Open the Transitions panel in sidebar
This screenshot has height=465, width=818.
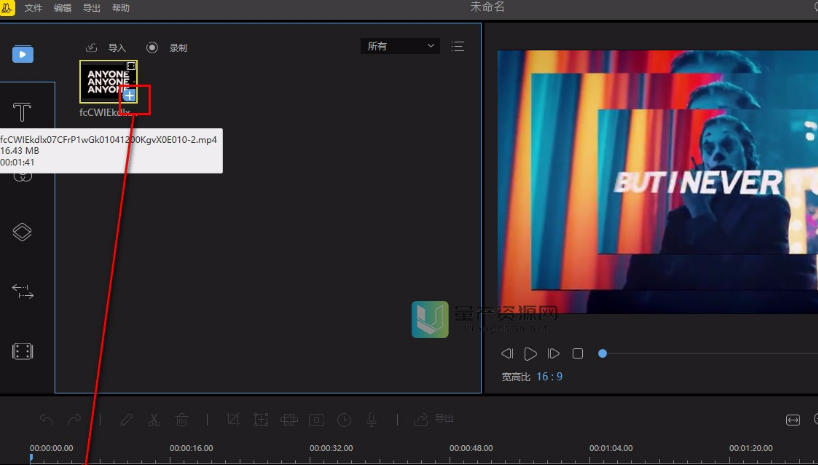click(x=22, y=291)
